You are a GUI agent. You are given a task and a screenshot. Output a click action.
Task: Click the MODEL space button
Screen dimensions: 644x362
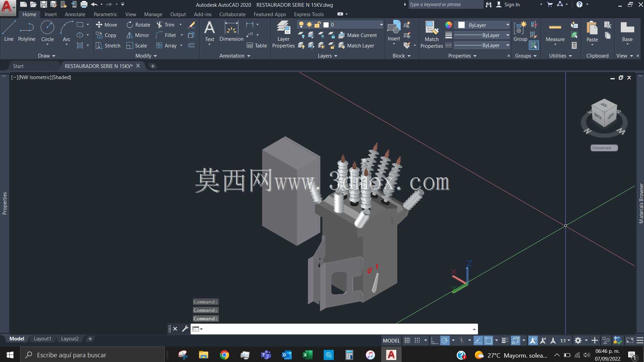391,340
